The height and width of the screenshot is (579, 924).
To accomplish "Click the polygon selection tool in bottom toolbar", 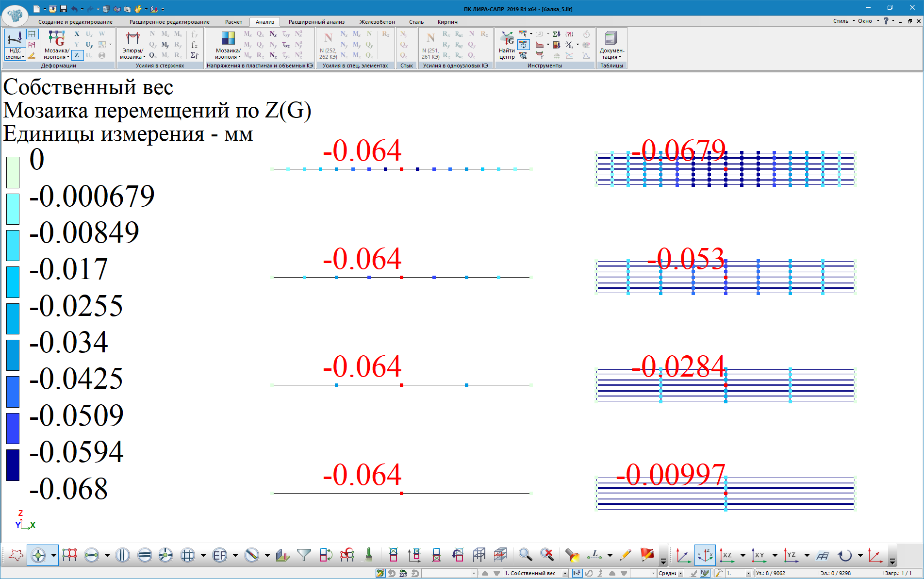I will pos(16,555).
